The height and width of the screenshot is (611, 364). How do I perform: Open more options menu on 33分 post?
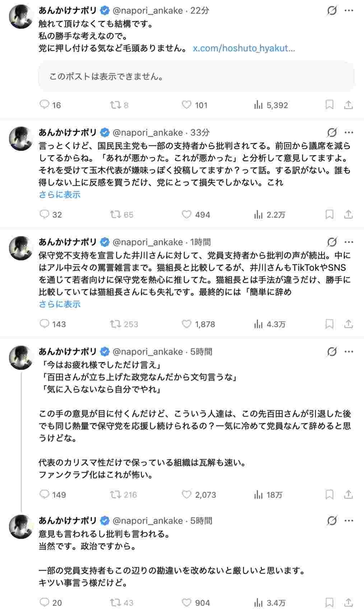(x=349, y=132)
